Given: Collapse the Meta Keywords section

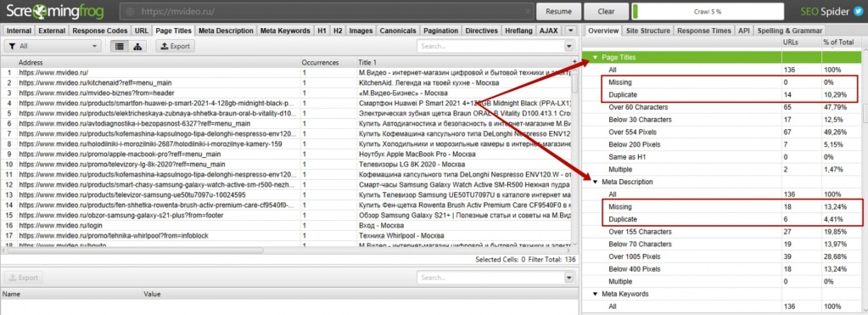Looking at the screenshot, I should pyautogui.click(x=596, y=294).
